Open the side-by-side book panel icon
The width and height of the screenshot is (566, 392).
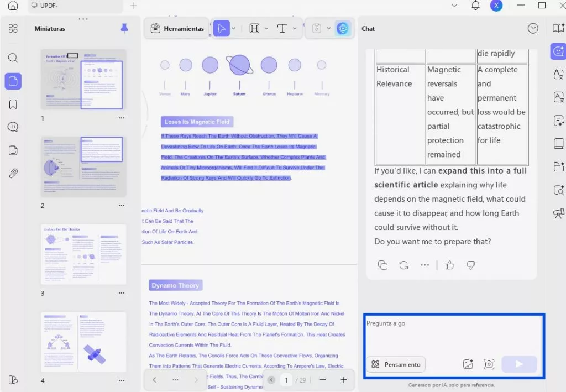click(558, 143)
